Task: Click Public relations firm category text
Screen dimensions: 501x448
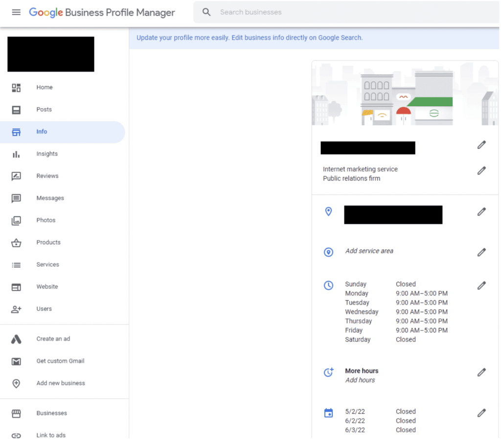Action: (x=351, y=178)
